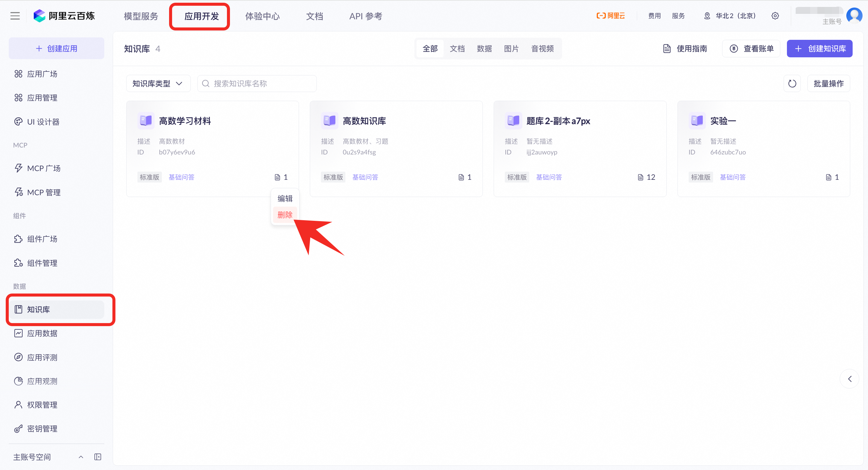Switch to the 文档 filter tab
Image resolution: width=868 pixels, height=470 pixels.
point(457,49)
